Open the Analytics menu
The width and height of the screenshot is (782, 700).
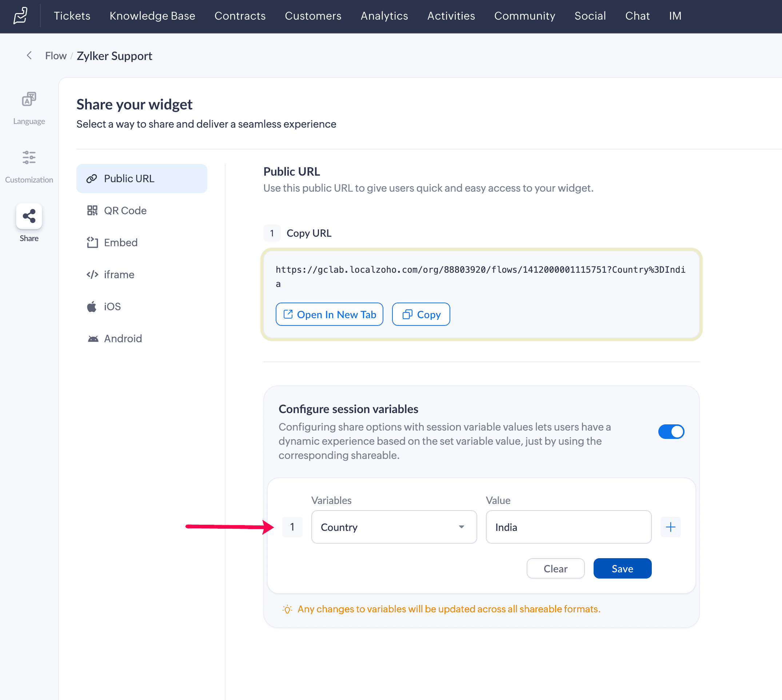click(x=384, y=16)
